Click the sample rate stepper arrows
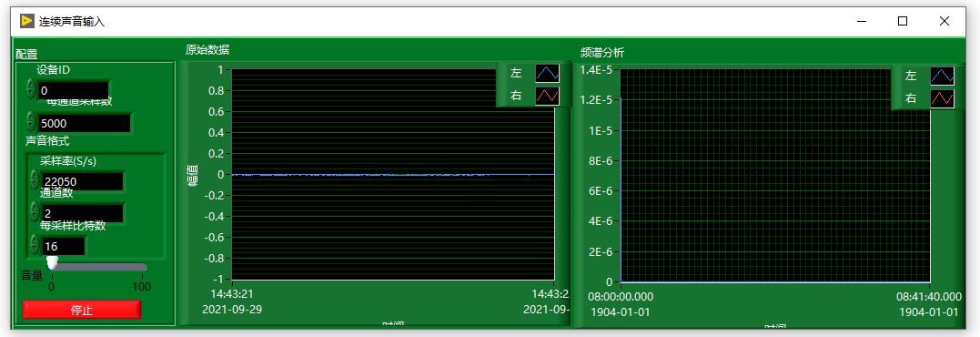 (35, 180)
